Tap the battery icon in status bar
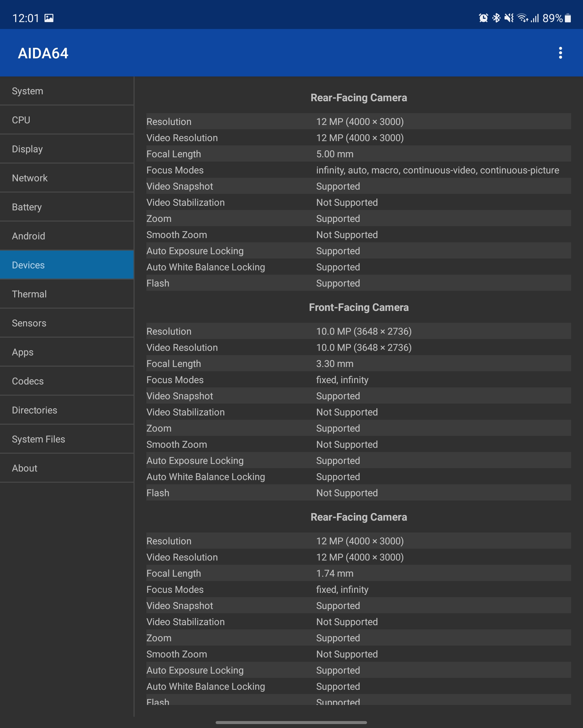The height and width of the screenshot is (728, 583). [568, 18]
